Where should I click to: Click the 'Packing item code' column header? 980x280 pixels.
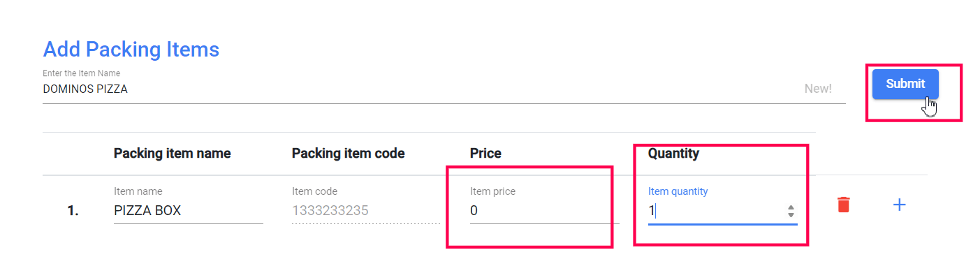(348, 154)
